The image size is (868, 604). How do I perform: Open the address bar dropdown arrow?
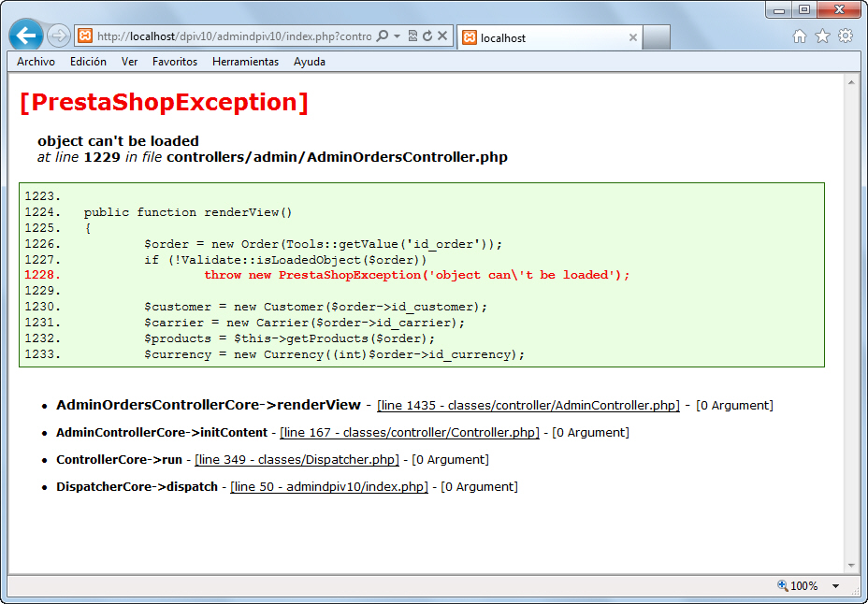[397, 36]
